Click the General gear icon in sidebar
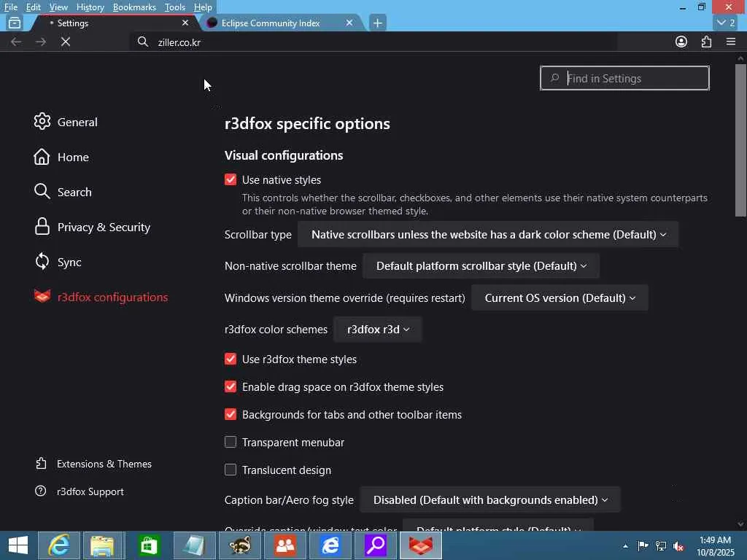 (42, 122)
